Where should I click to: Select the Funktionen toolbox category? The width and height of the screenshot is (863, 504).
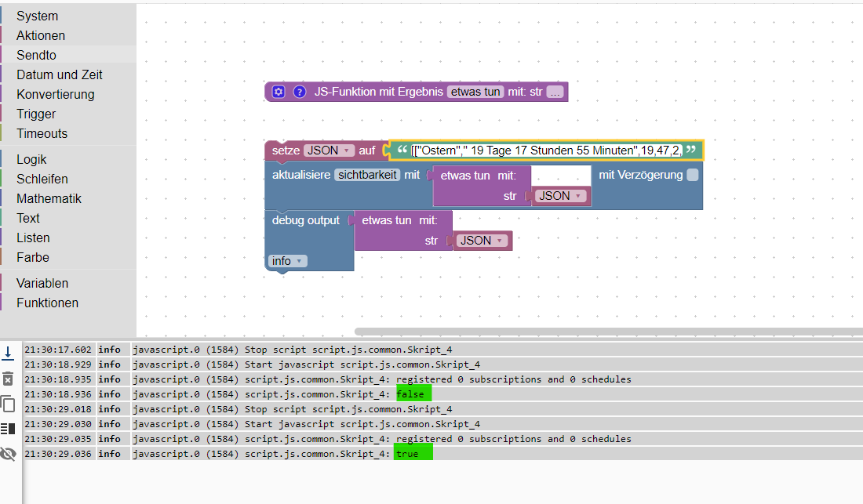point(47,303)
